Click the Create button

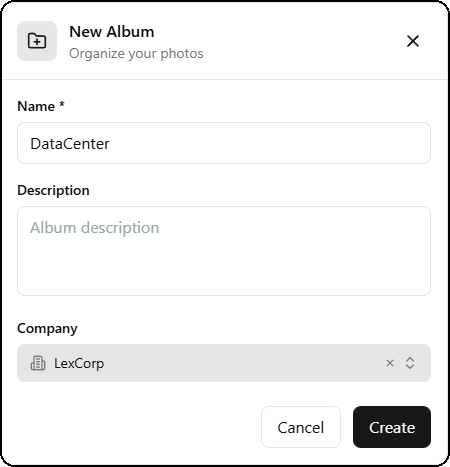(392, 427)
